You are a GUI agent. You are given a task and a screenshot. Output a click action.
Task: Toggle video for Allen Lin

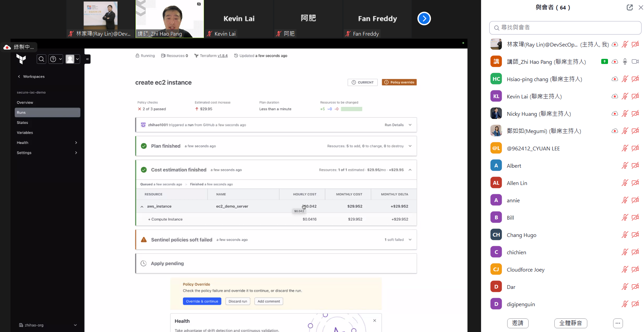635,183
